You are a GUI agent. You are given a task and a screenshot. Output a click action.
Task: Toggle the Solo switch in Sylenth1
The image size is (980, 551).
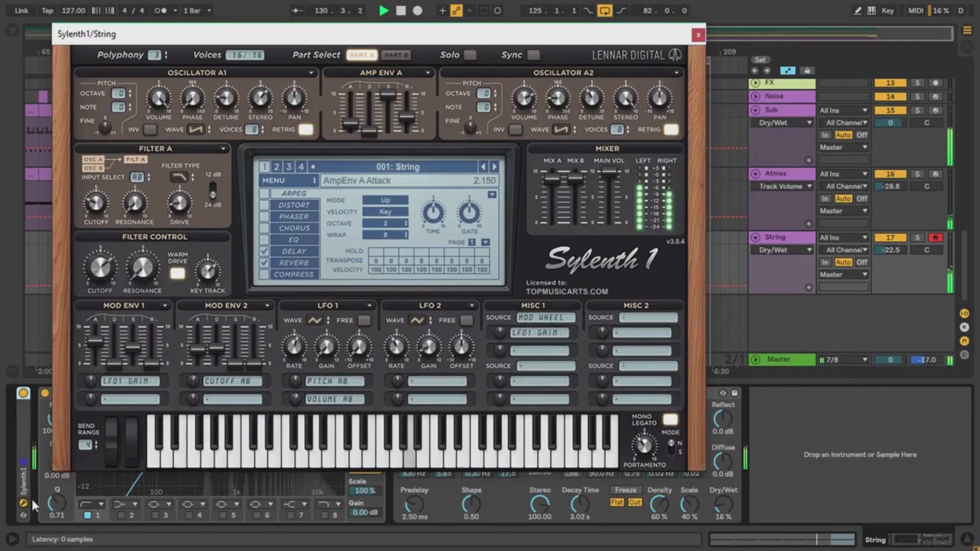(470, 55)
